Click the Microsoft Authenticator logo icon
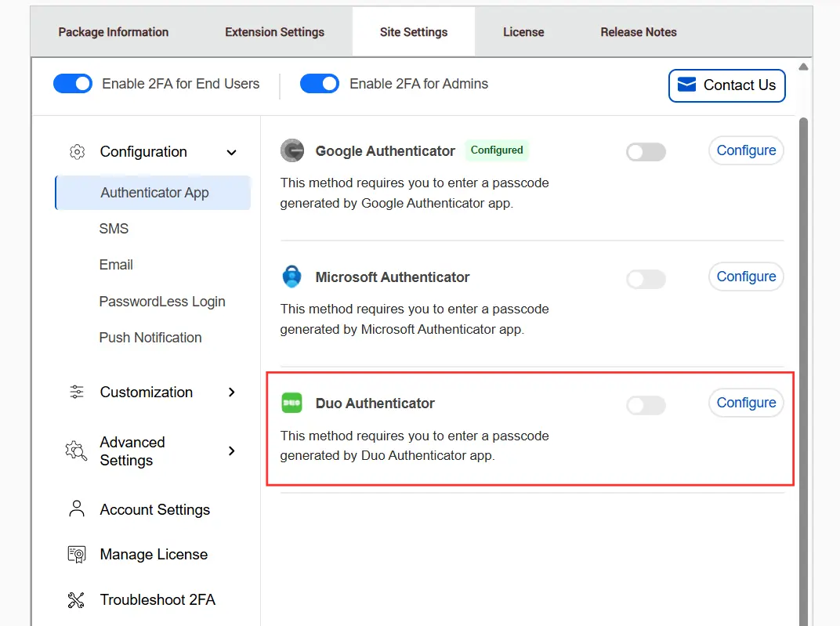The image size is (840, 626). click(292, 277)
